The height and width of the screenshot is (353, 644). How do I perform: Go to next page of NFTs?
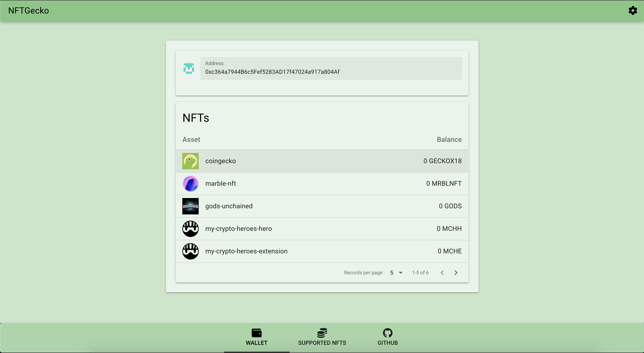[456, 273]
